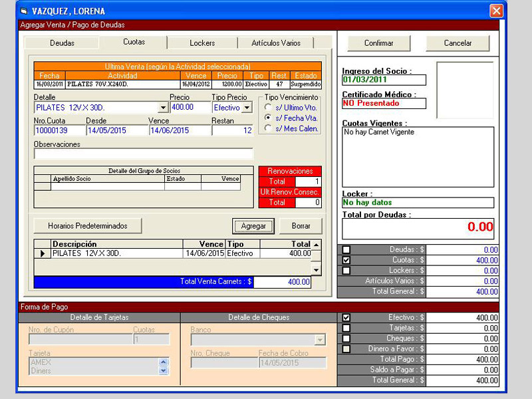
Task: Toggle the Deudas : $ checkbox
Action: 346,250
